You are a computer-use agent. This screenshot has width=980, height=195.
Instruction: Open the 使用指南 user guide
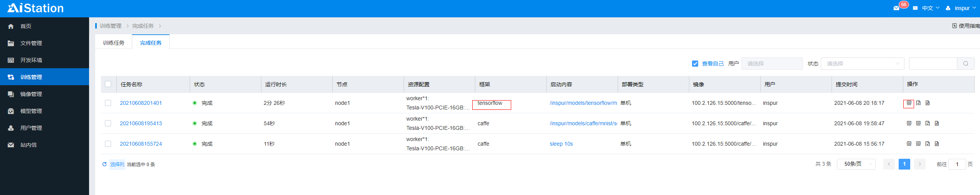click(x=966, y=26)
